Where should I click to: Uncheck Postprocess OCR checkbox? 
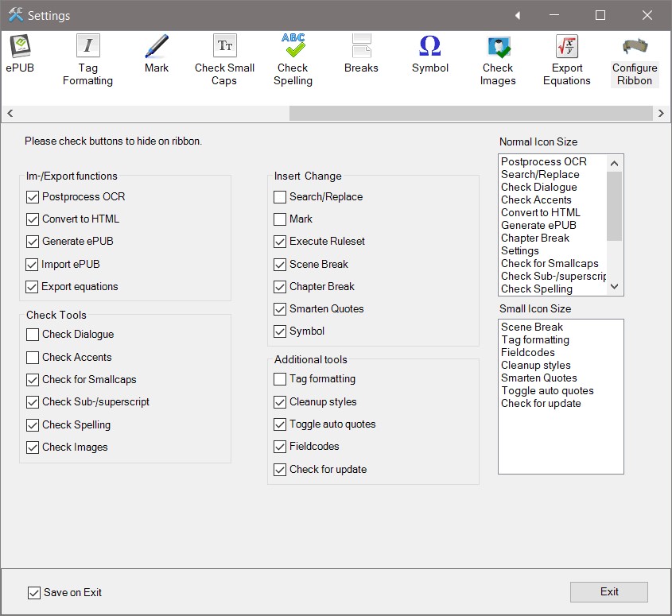(x=32, y=197)
